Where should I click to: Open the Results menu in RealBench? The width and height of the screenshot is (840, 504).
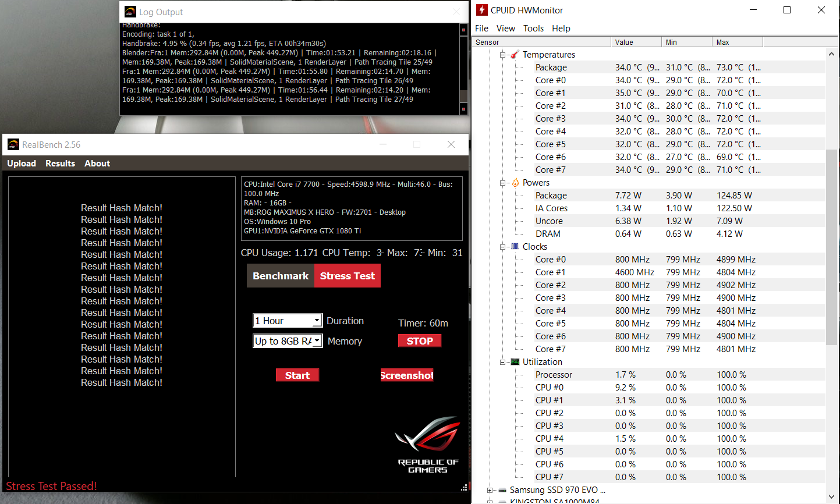(60, 164)
